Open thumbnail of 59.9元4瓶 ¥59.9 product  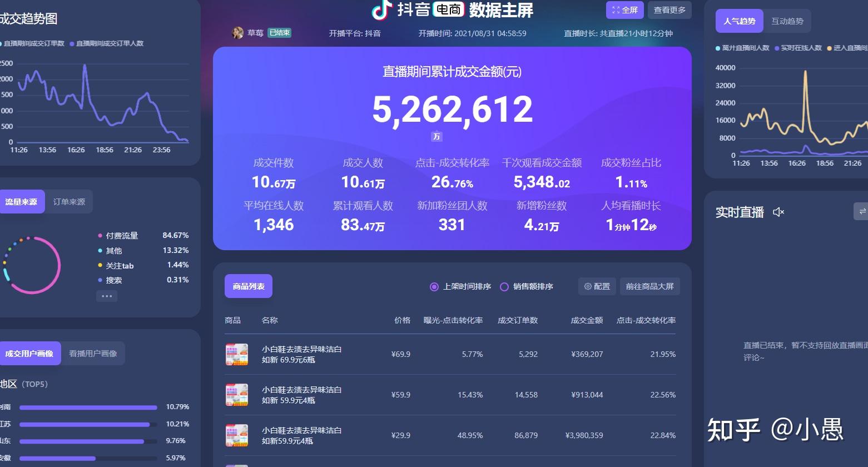click(x=237, y=395)
